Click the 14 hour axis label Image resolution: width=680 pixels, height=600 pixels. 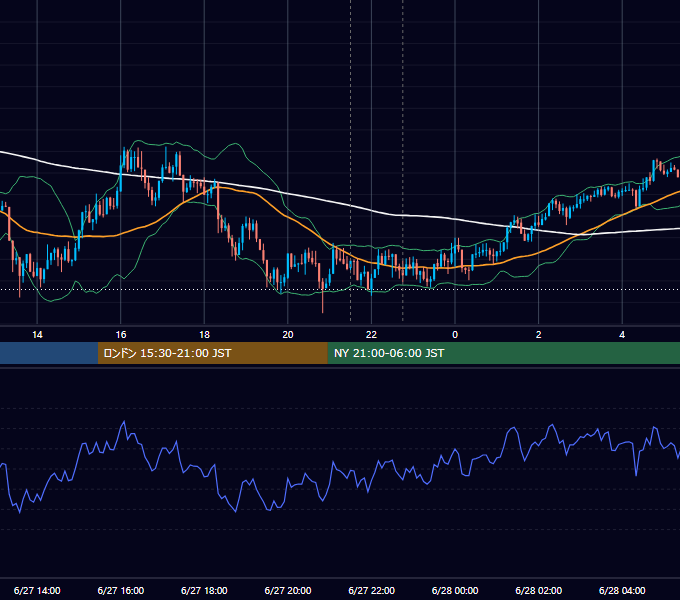coord(37,335)
